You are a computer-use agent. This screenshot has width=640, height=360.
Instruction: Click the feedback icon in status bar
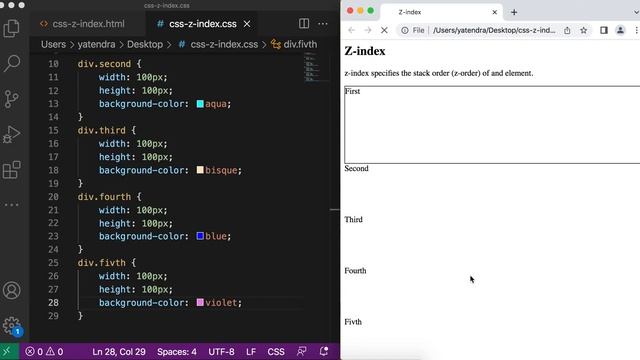tap(302, 351)
